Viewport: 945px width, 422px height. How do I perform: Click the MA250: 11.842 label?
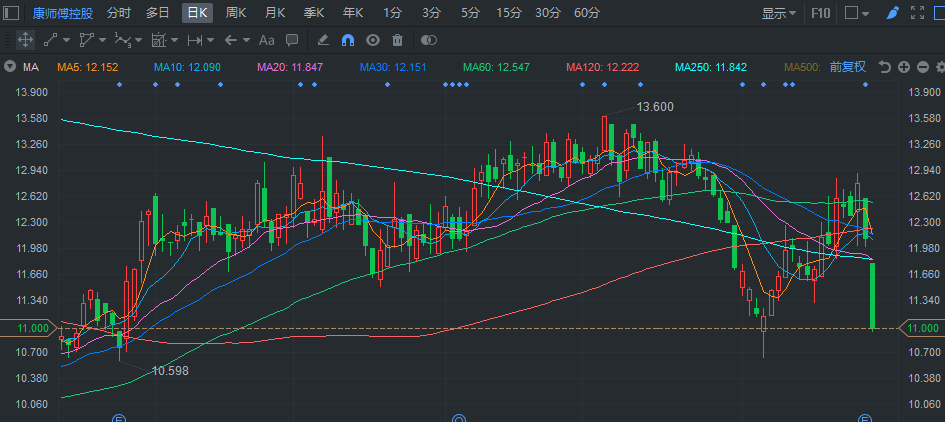(711, 68)
